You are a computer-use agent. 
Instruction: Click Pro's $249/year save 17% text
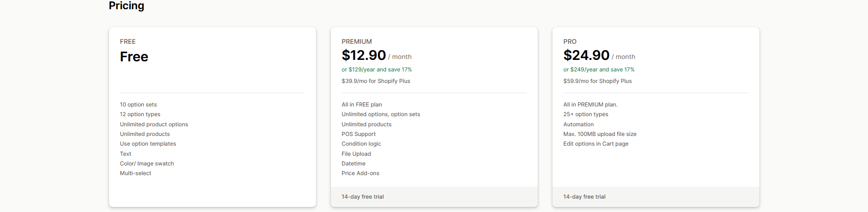pyautogui.click(x=599, y=70)
